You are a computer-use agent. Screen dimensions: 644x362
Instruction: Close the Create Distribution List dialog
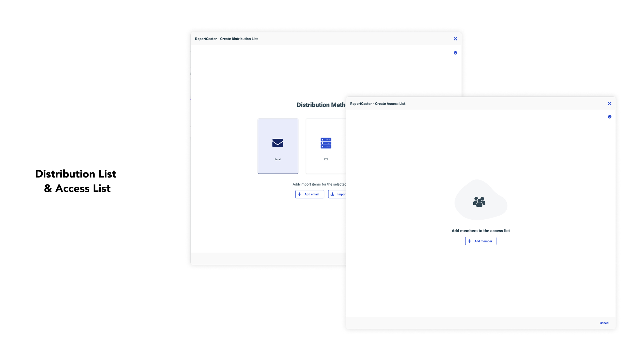(x=455, y=39)
